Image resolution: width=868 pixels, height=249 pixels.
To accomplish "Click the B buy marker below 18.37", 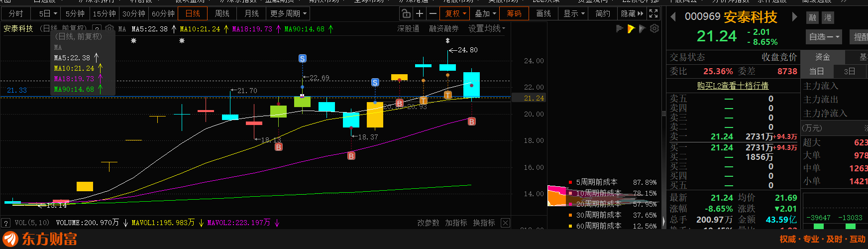I will pyautogui.click(x=351, y=156).
